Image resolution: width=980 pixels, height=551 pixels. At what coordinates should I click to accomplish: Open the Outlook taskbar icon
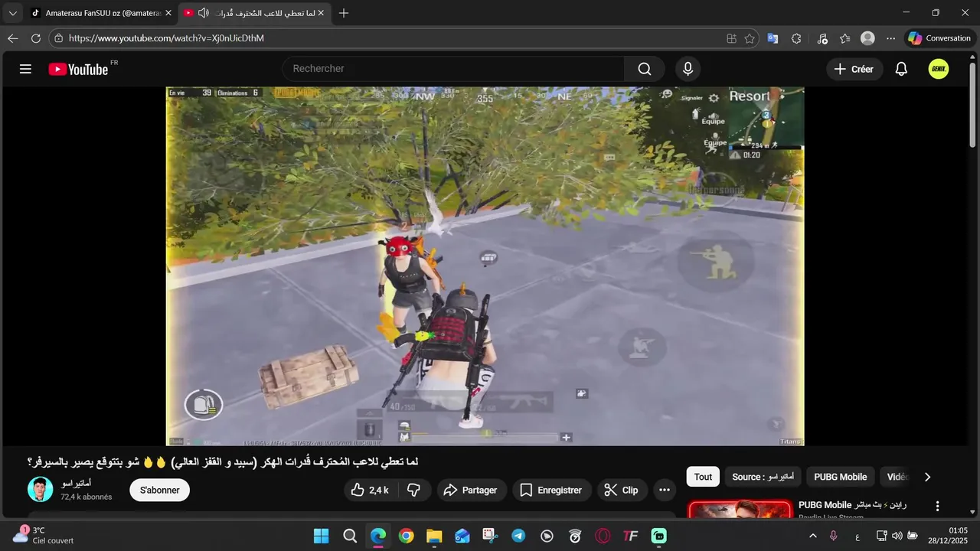point(462,536)
